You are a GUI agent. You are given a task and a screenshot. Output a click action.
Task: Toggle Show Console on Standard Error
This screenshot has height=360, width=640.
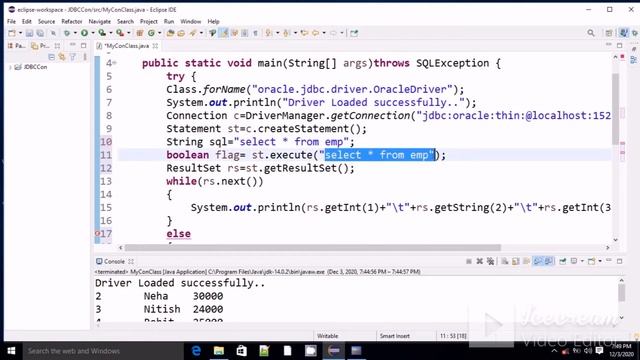tap(549, 261)
